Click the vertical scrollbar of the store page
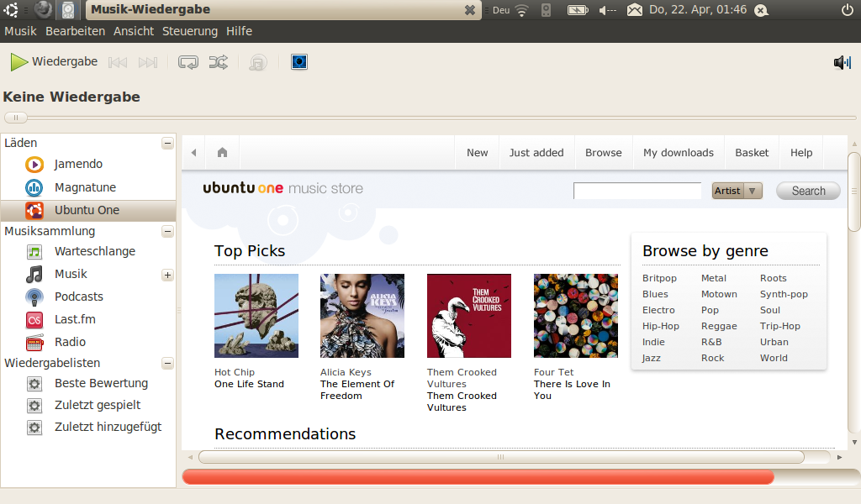Viewport: 861px width, 504px height. (x=854, y=192)
